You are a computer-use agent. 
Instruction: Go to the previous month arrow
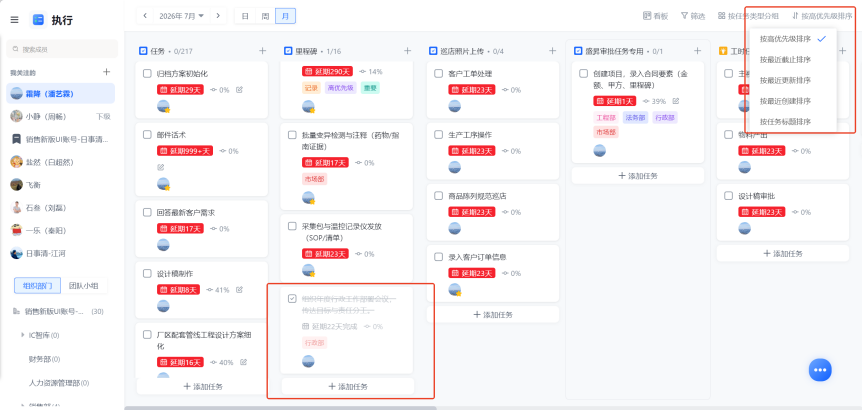click(145, 16)
